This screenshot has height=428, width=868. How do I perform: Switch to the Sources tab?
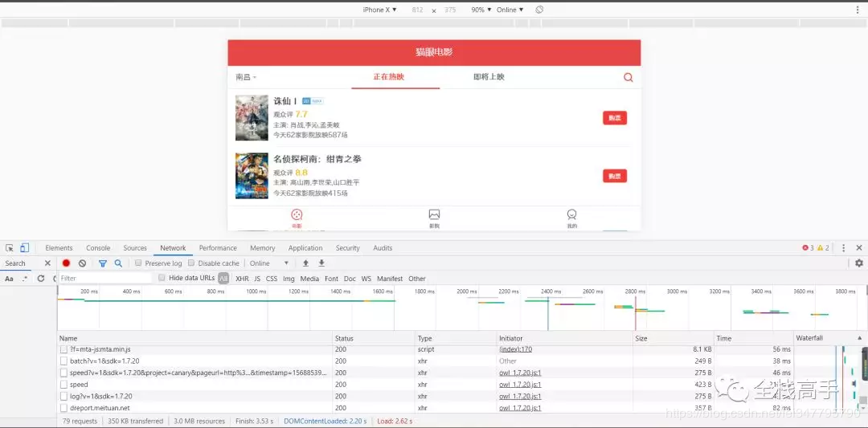pyautogui.click(x=135, y=248)
